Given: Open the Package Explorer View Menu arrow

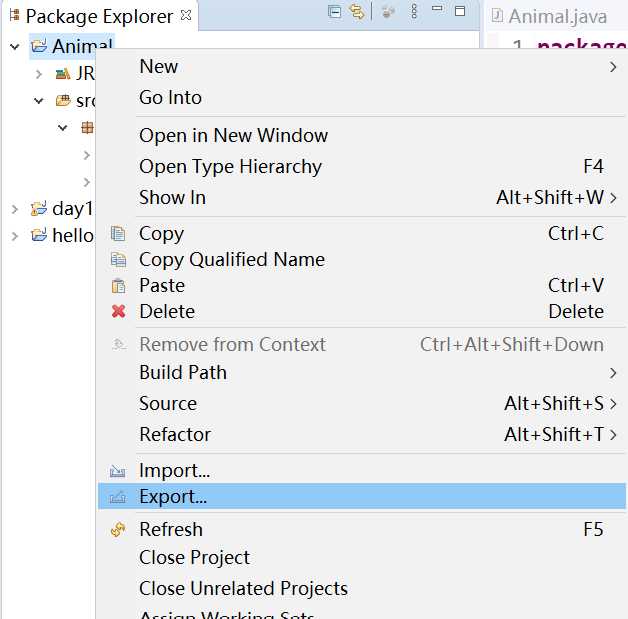Looking at the screenshot, I should [x=413, y=12].
